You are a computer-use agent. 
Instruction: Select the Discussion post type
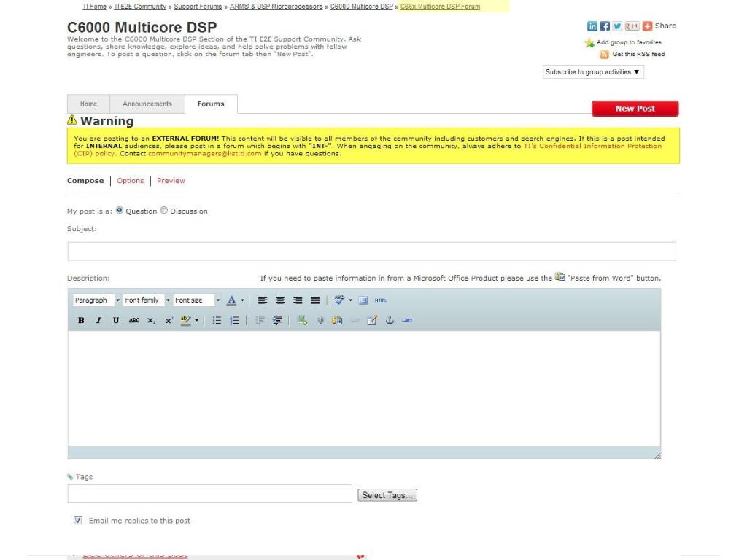click(164, 210)
